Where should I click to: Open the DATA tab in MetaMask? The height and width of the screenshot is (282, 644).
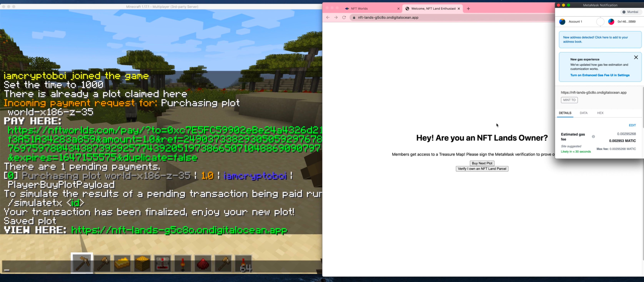tap(583, 113)
